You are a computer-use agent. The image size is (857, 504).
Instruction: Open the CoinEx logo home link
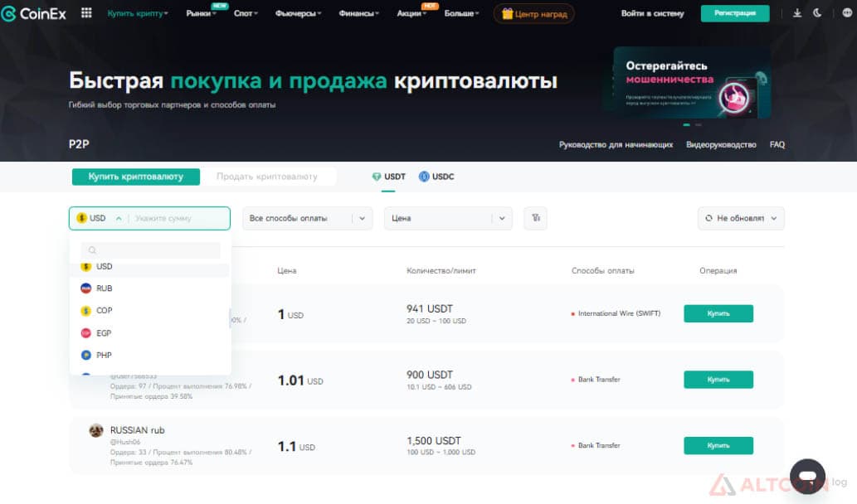point(34,13)
